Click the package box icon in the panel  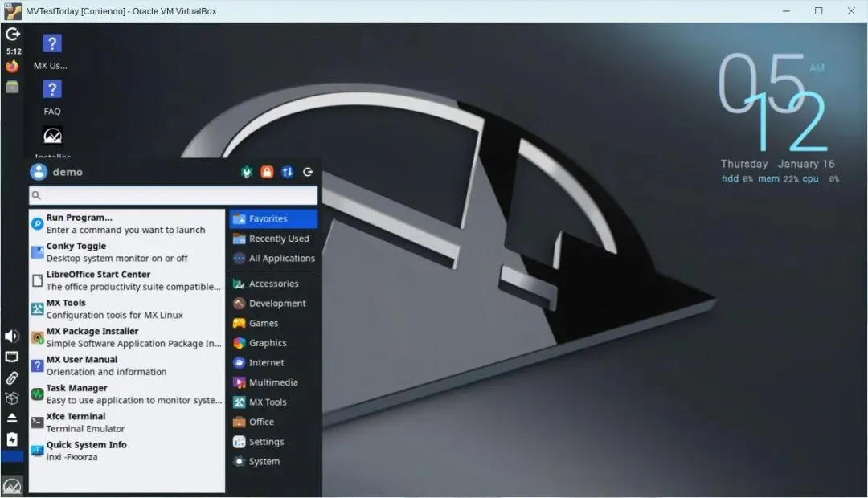(x=11, y=398)
